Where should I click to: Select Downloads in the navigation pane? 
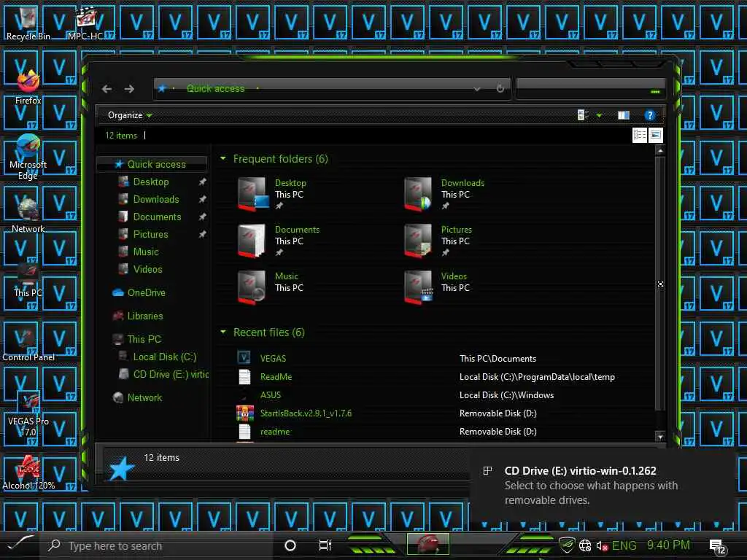156,200
